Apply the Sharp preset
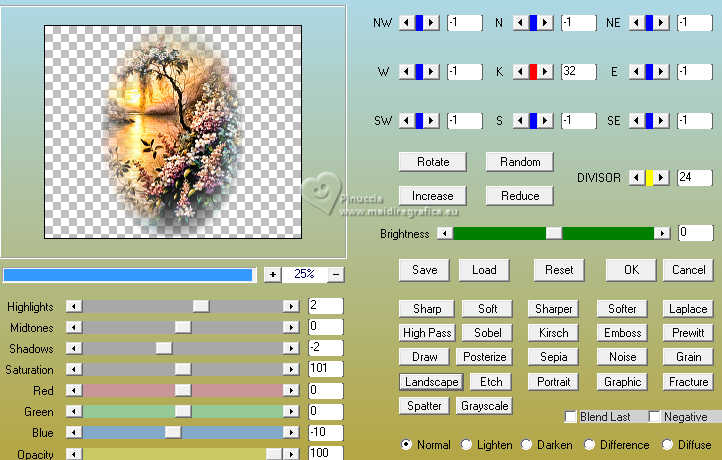 [x=427, y=309]
